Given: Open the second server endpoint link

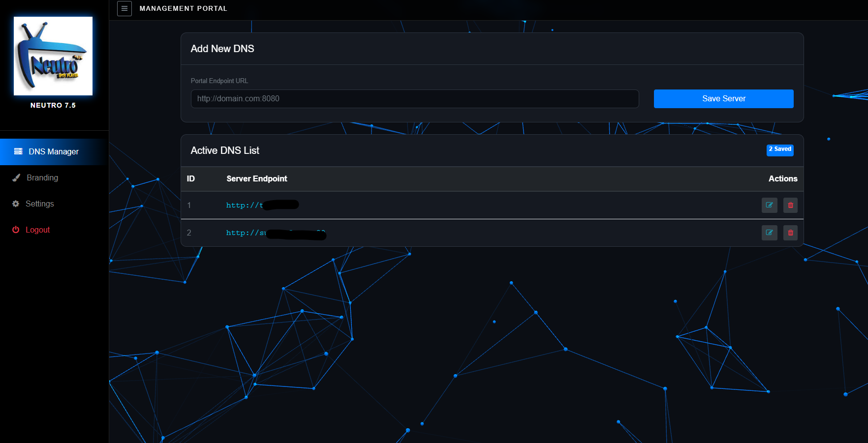Looking at the screenshot, I should [246, 233].
